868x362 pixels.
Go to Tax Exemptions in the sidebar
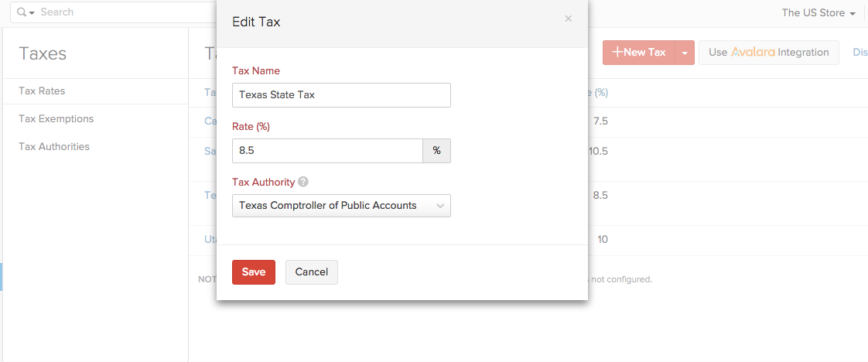click(56, 119)
